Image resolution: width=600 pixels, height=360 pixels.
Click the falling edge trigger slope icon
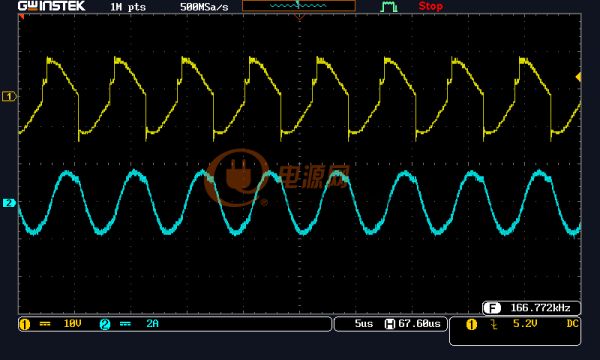coord(494,325)
